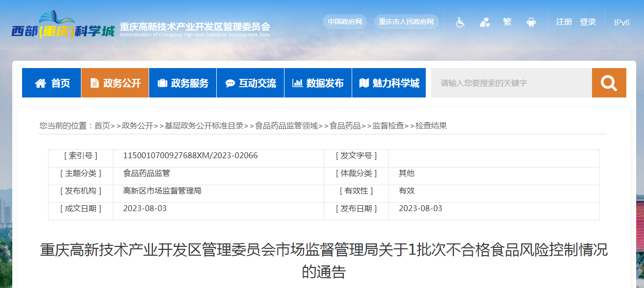Image resolution: width=644 pixels, height=288 pixels.
Task: Click the 成文日期 value 2023-08-03
Action: (145, 209)
